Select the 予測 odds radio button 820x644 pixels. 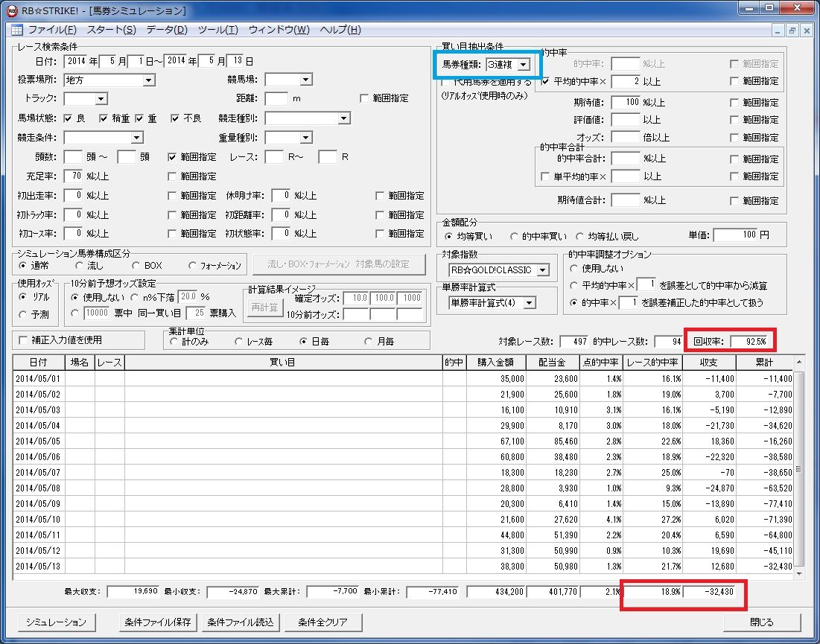coord(22,315)
